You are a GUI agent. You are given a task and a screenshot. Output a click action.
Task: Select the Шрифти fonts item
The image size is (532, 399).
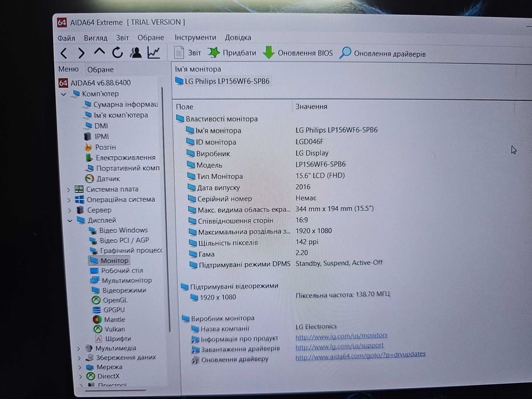click(x=113, y=339)
